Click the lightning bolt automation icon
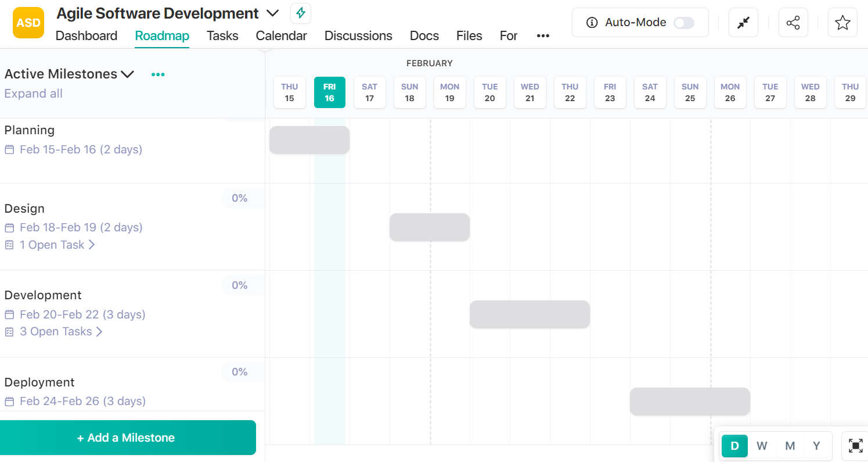Screen dimensions: 868x462 pyautogui.click(x=300, y=13)
